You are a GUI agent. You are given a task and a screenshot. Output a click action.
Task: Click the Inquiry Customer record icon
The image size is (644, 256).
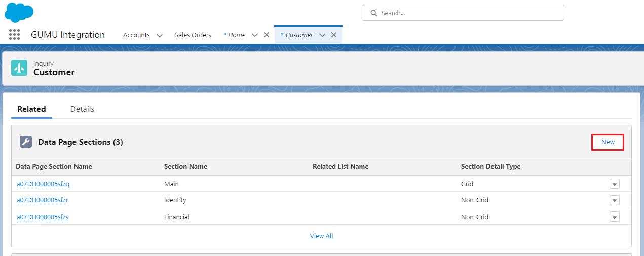19,68
